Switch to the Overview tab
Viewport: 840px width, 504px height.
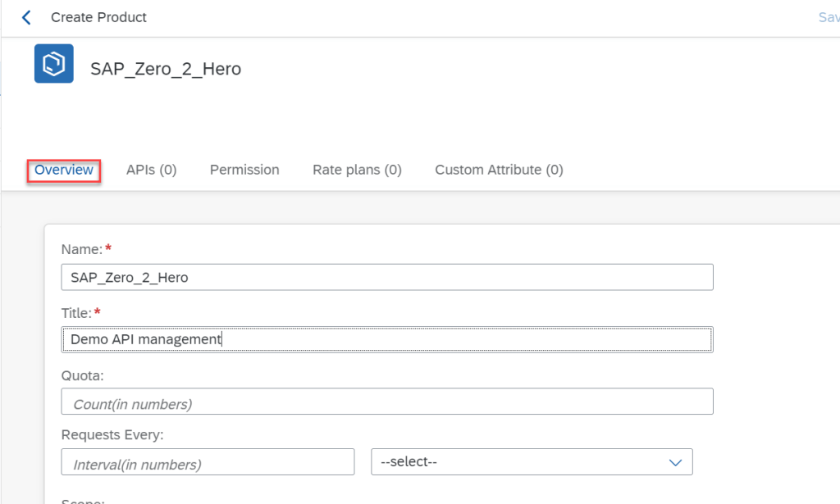64,170
